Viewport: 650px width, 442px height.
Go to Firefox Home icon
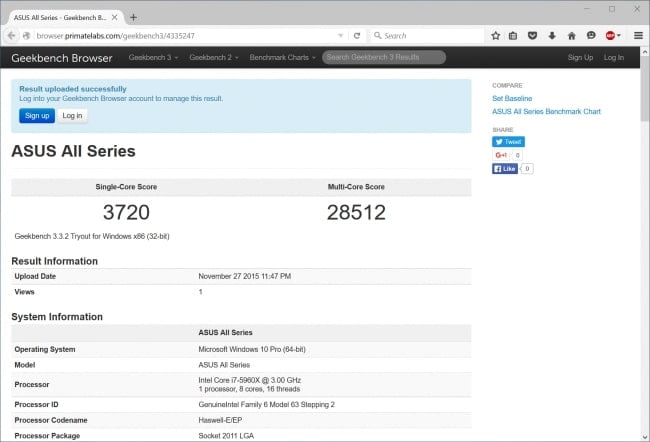coord(572,36)
